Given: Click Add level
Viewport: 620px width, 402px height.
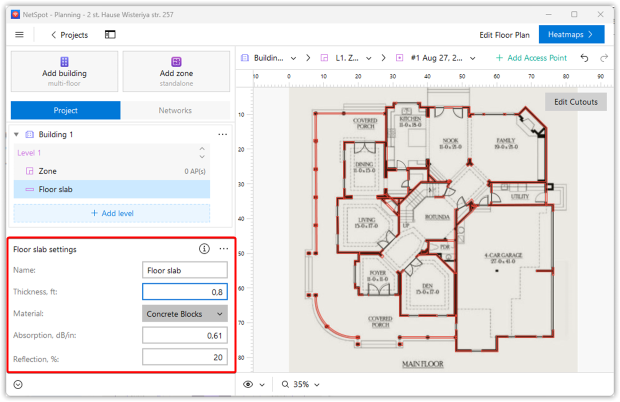Looking at the screenshot, I should pos(112,213).
